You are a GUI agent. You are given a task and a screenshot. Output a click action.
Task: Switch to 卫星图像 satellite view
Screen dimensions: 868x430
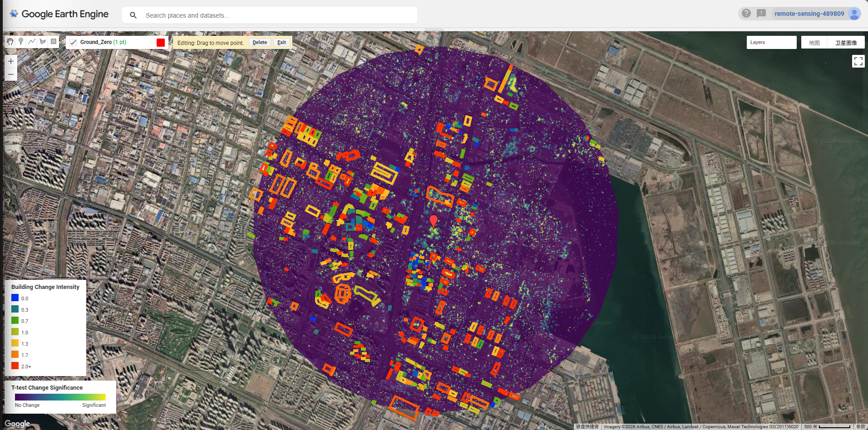point(846,43)
